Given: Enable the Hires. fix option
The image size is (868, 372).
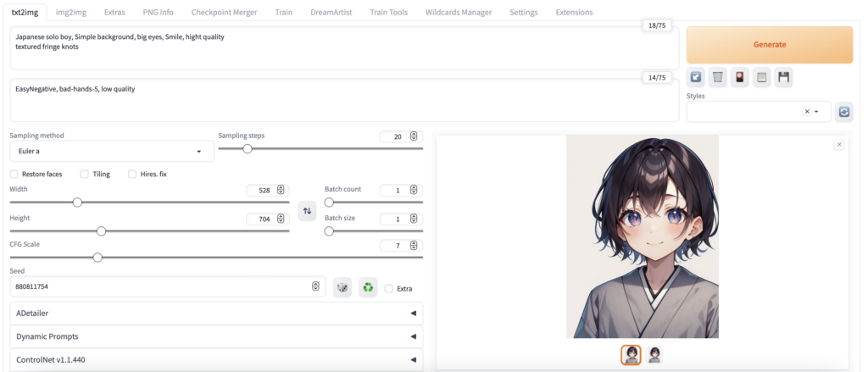Looking at the screenshot, I should point(132,174).
